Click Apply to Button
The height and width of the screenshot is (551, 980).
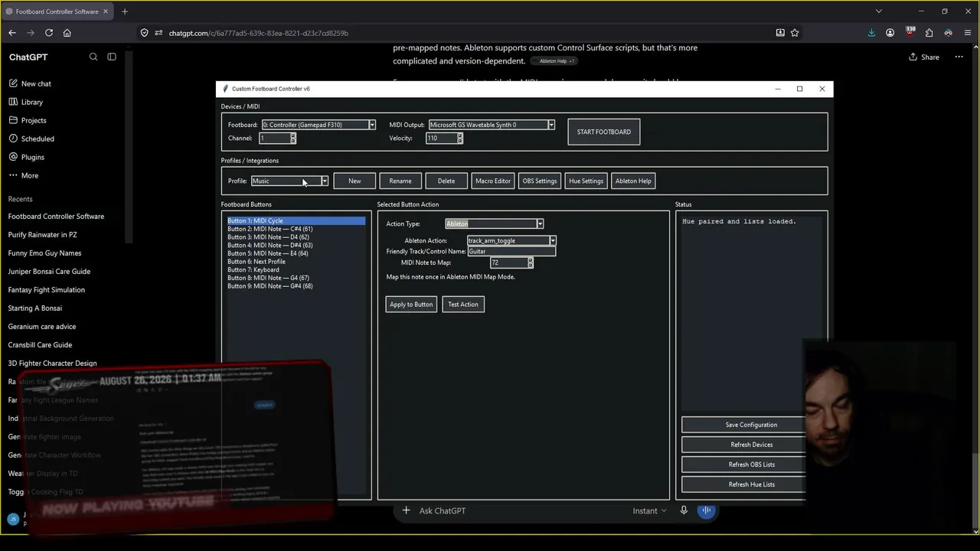[x=411, y=304]
